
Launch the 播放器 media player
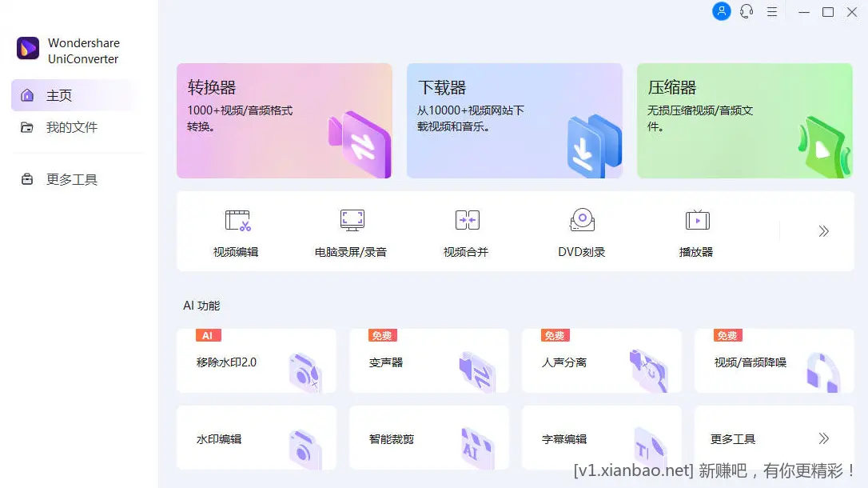pyautogui.click(x=697, y=231)
